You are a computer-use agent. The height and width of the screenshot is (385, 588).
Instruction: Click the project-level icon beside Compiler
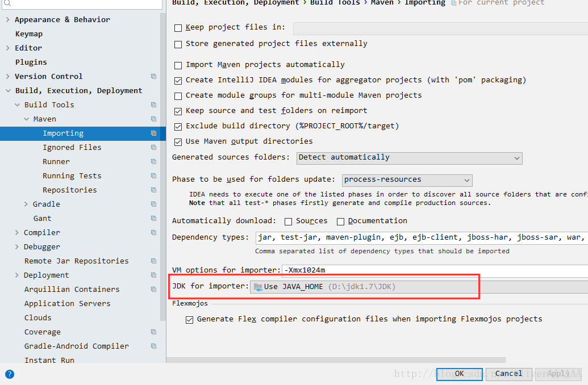coord(153,233)
